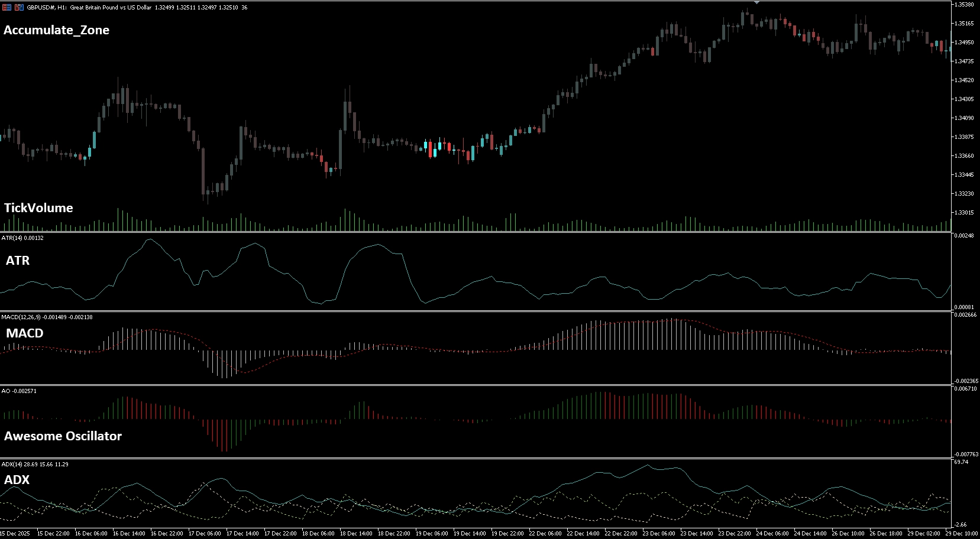980x539 pixels.
Task: Select the ADX(14) 28.69 indicator readout
Action: click(x=35, y=465)
